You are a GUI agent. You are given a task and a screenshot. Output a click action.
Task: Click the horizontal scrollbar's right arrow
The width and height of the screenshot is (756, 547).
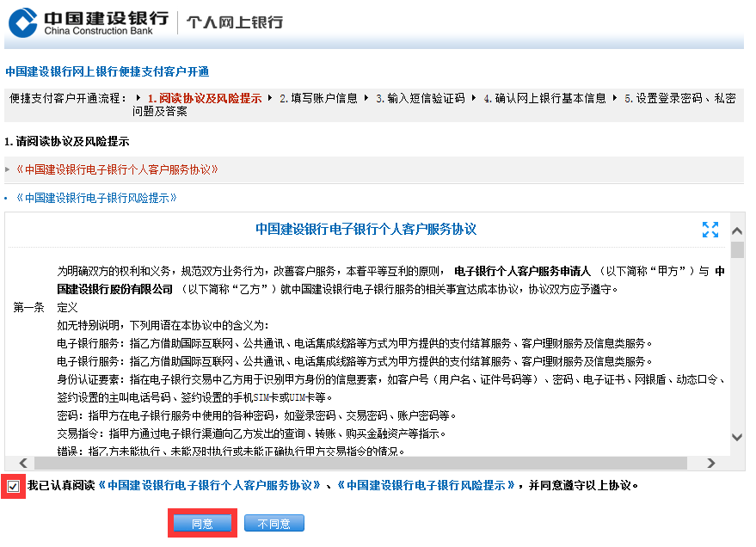coord(711,463)
